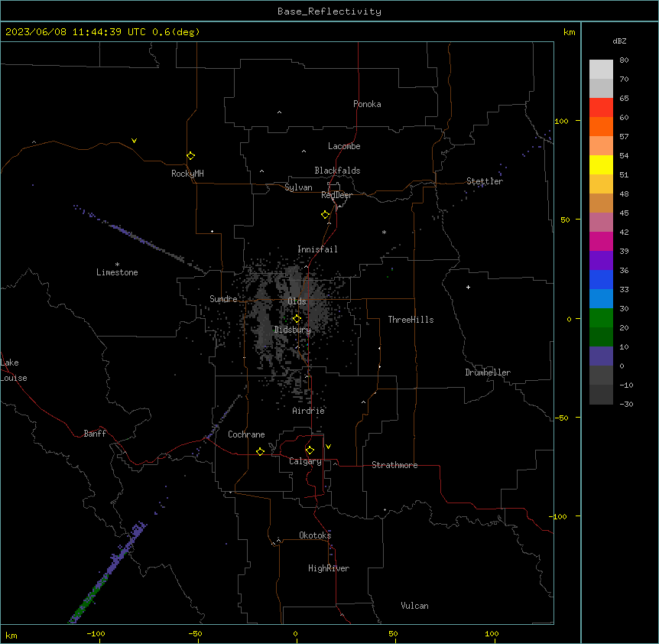Click the purple 10 dBZ color swatch

(601, 356)
